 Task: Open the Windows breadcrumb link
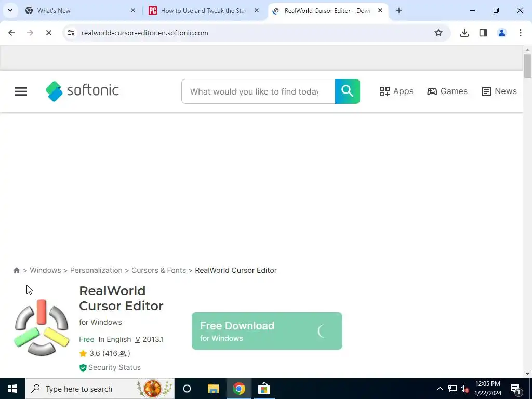click(x=46, y=270)
